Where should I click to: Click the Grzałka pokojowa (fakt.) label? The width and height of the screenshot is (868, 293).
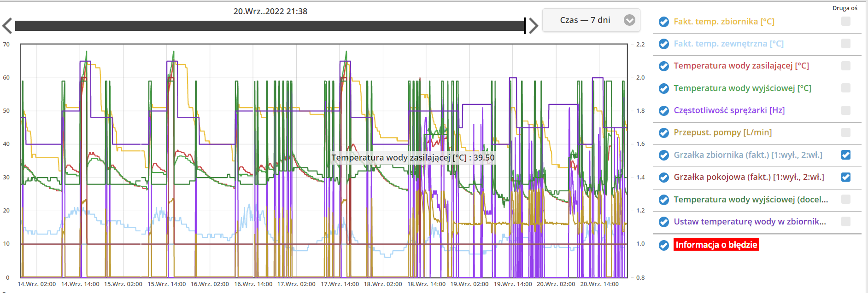[749, 177]
